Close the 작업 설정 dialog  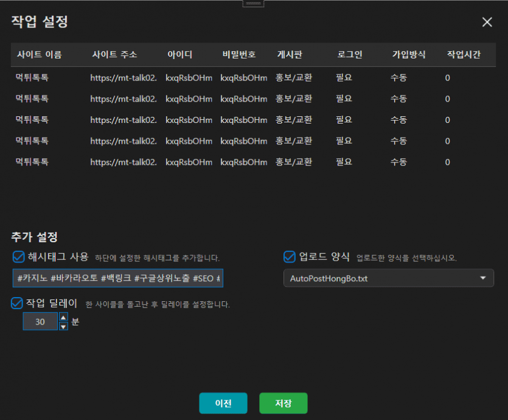487,23
